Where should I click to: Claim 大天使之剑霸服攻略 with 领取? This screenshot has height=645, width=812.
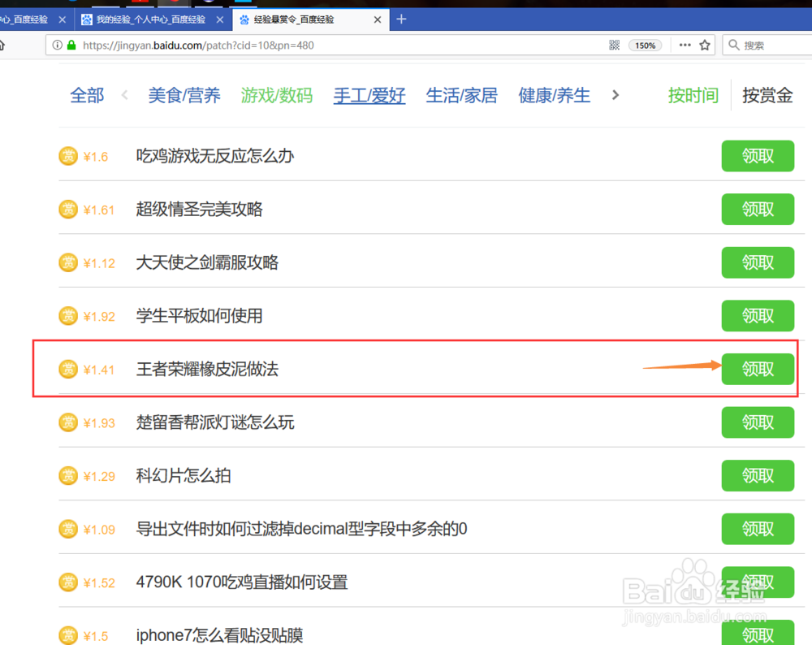coord(758,262)
